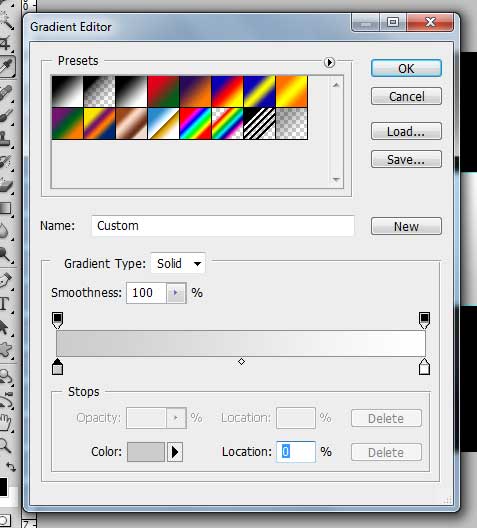Image resolution: width=477 pixels, height=528 pixels.
Task: Select the left opacity stop above gradient
Action: (x=58, y=320)
